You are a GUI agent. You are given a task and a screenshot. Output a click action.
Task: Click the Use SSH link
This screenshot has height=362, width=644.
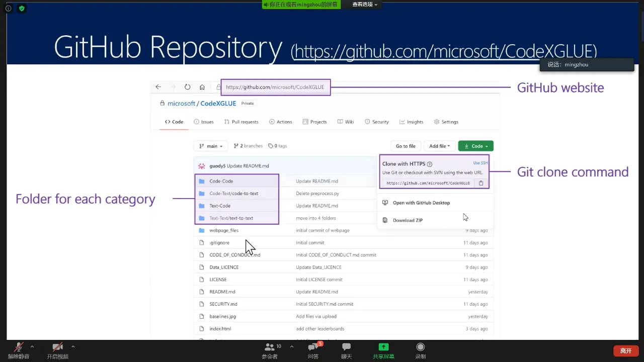pyautogui.click(x=480, y=163)
